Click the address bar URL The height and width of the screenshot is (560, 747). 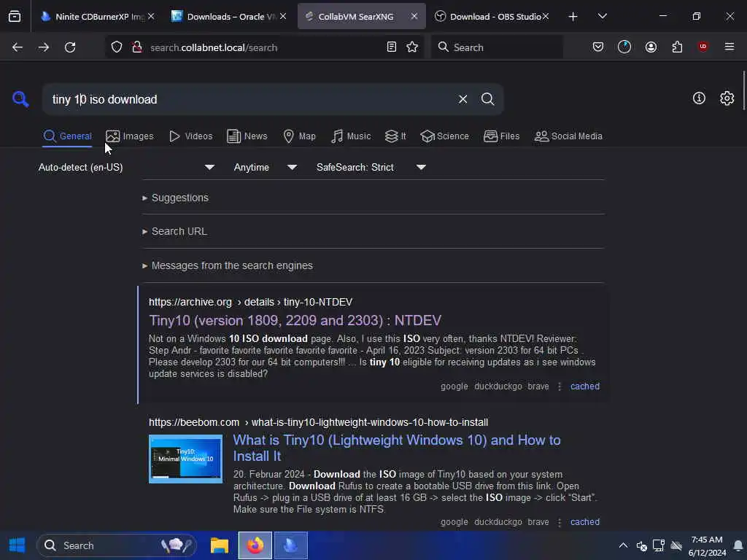tap(214, 47)
